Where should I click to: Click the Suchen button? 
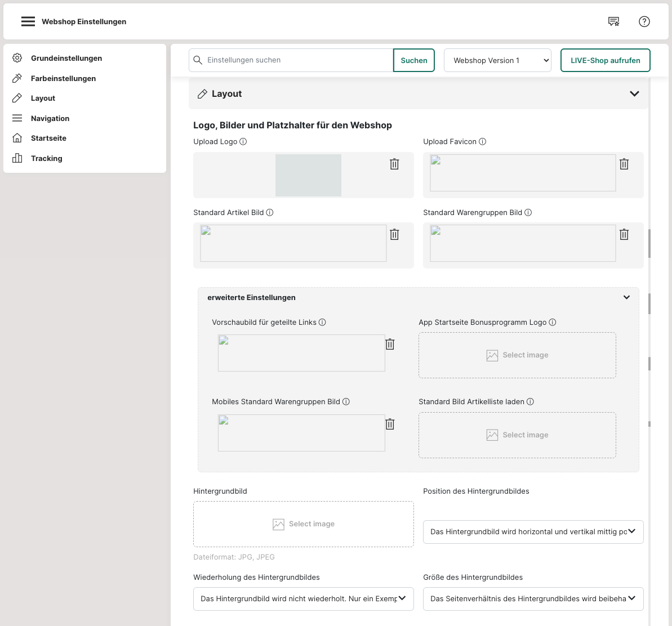[414, 60]
